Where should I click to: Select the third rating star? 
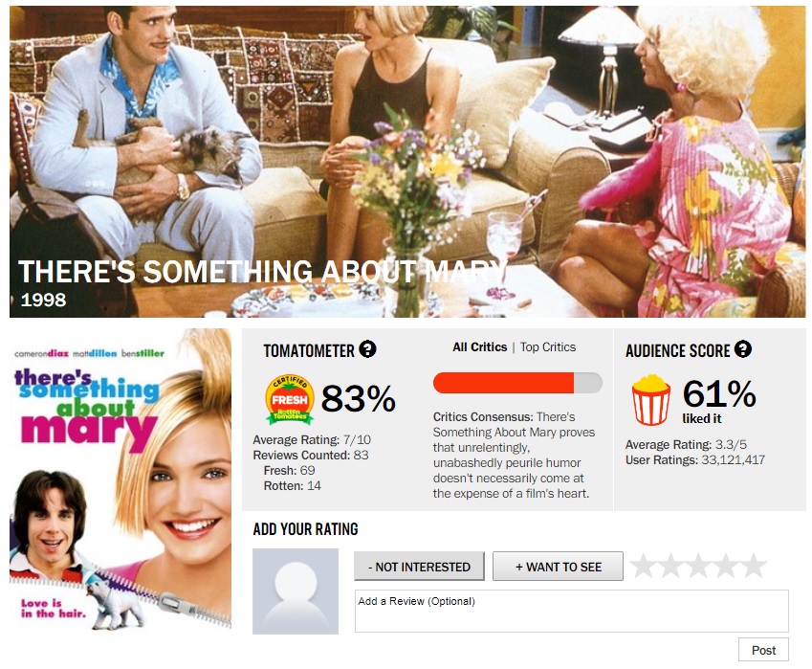click(698, 566)
